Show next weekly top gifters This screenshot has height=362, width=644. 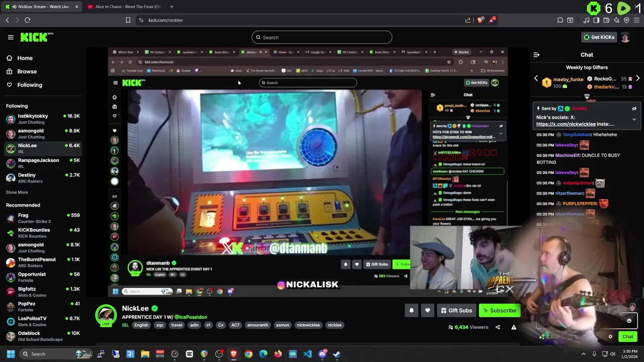coord(637,78)
